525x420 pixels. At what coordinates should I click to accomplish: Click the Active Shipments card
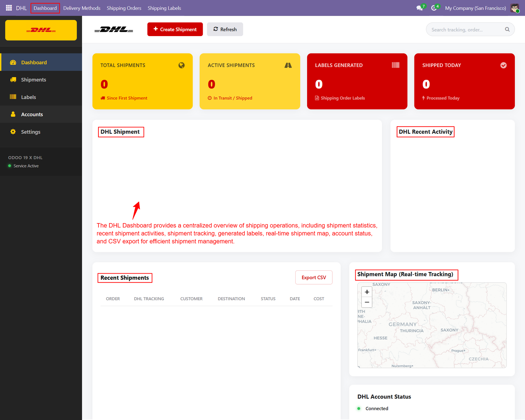tap(250, 81)
